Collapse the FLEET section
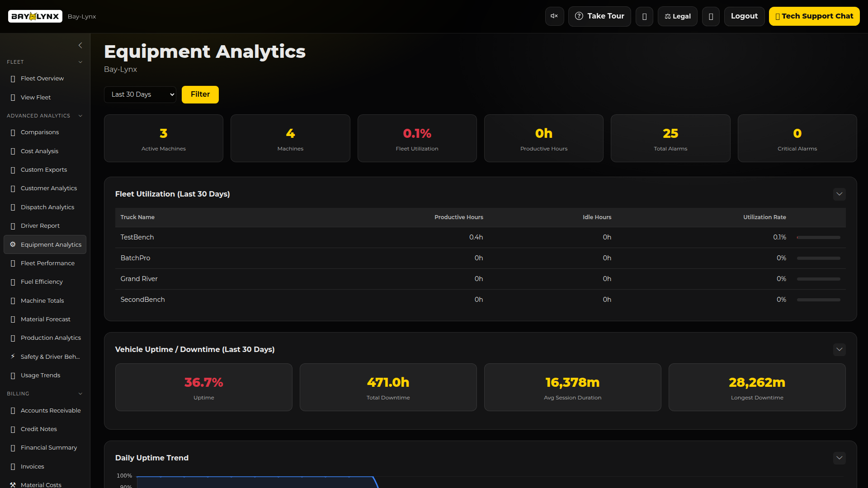The height and width of the screenshot is (488, 868). pos(80,62)
